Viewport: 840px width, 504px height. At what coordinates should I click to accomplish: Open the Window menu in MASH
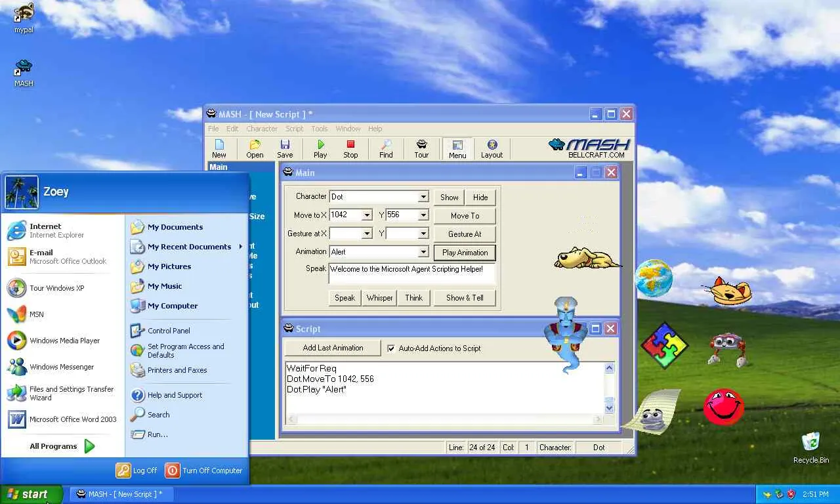(x=348, y=129)
